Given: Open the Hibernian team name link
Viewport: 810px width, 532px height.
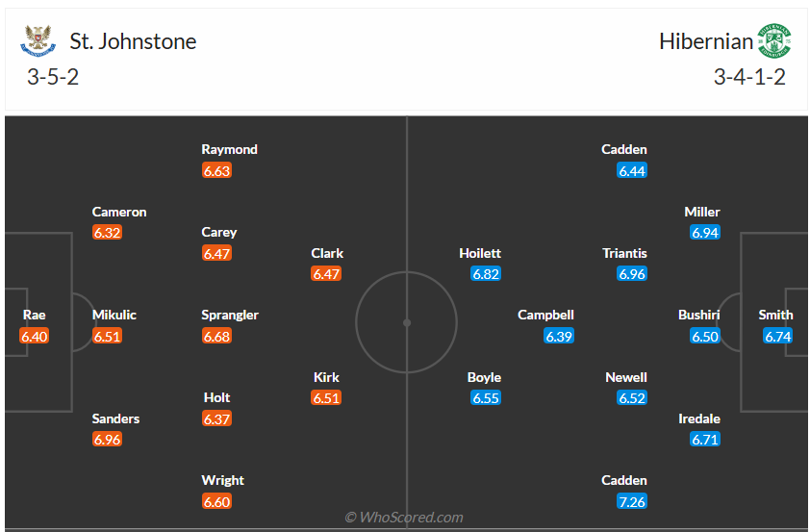Looking at the screenshot, I should 706,41.
